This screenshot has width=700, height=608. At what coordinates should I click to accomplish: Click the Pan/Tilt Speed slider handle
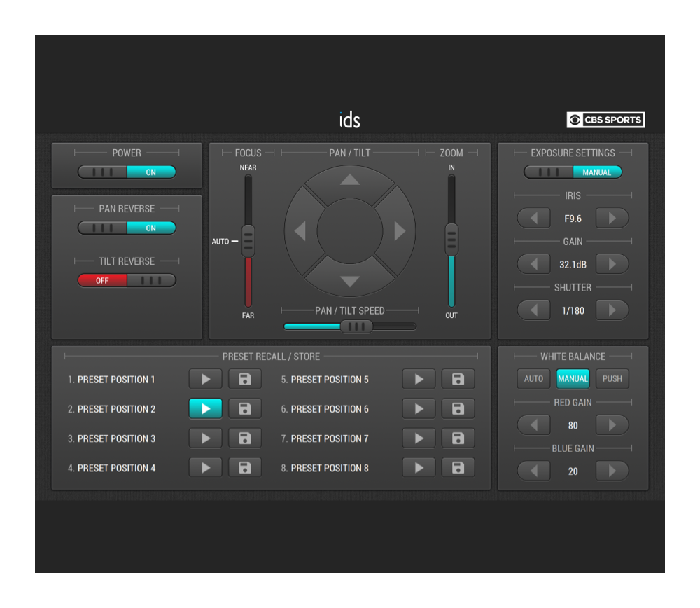(x=356, y=326)
